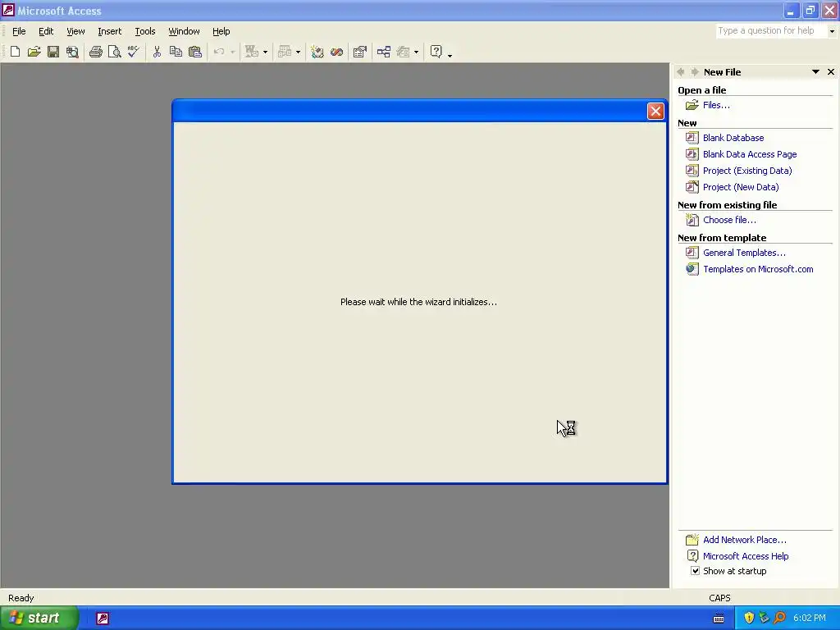Click the Code toolbar icon
This screenshot has width=840, height=630.
coord(317,52)
